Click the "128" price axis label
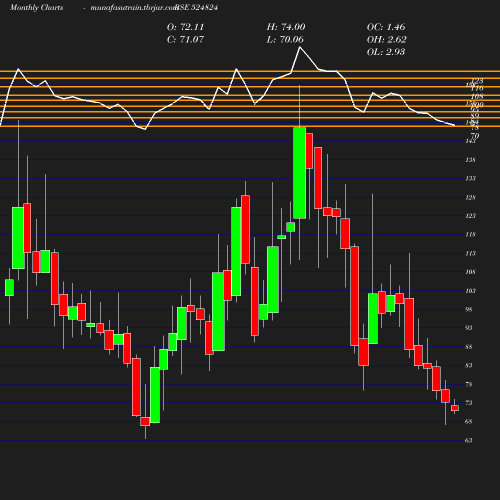 [470, 198]
